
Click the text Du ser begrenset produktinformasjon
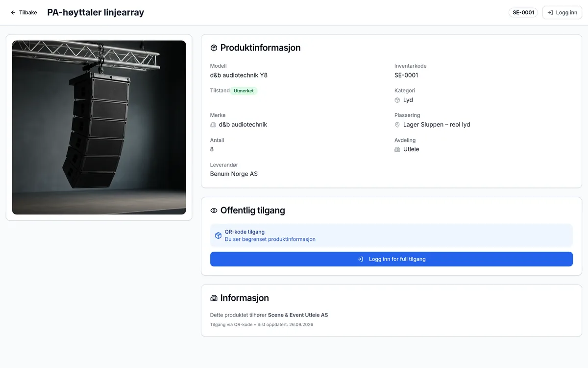[x=270, y=239]
